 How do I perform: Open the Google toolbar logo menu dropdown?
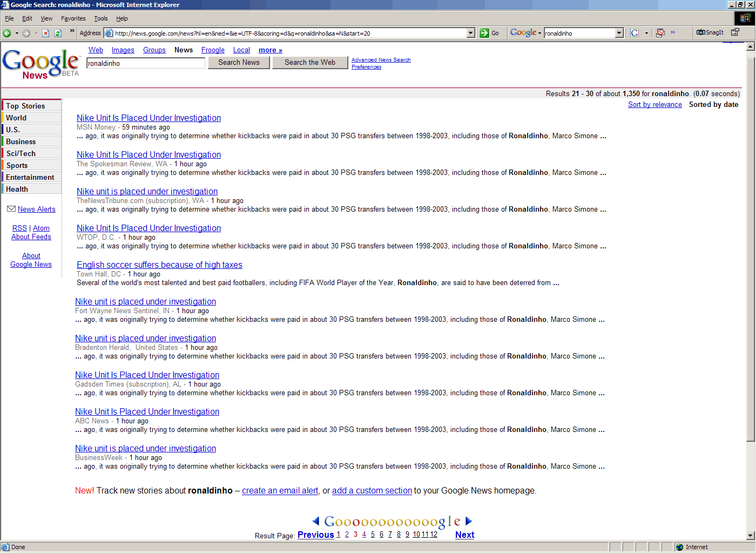click(x=539, y=33)
